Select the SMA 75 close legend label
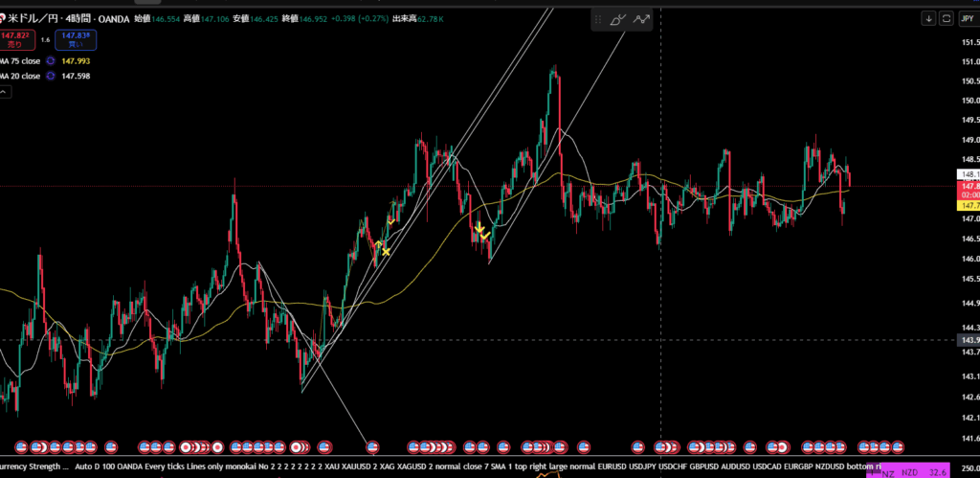Screen dimensions: 980x478 19,60
